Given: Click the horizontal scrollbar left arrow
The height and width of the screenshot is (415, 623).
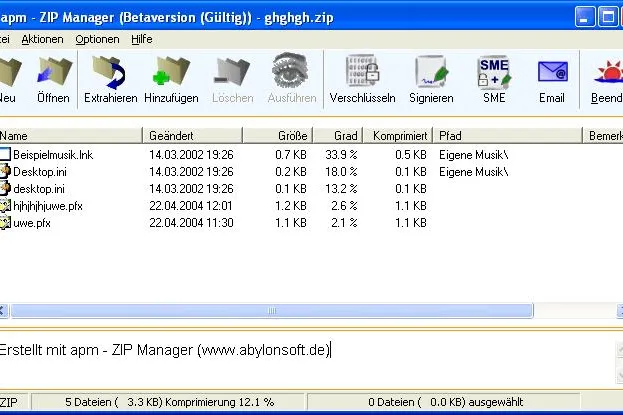Looking at the screenshot, I should [x=3, y=311].
